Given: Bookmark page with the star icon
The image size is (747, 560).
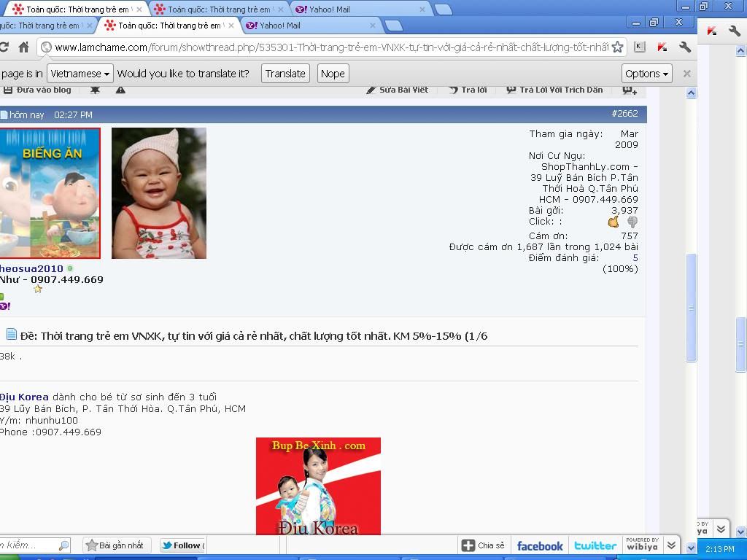Looking at the screenshot, I should point(617,47).
